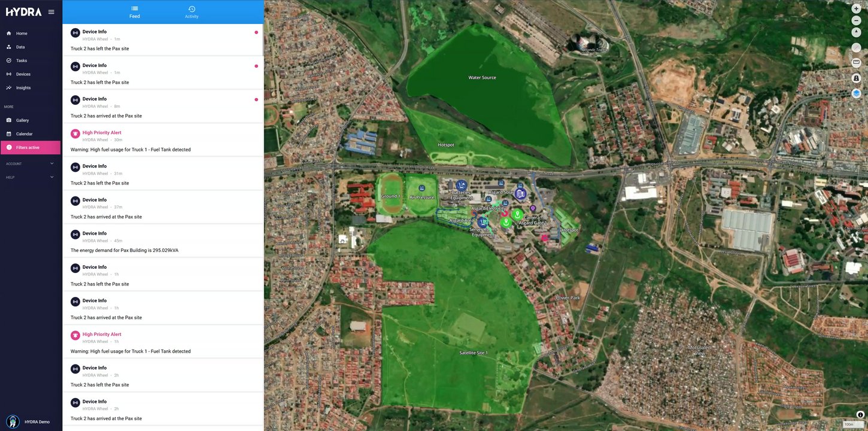Click the HYDRA logo
Image resolution: width=868 pixels, height=431 pixels.
tap(24, 12)
